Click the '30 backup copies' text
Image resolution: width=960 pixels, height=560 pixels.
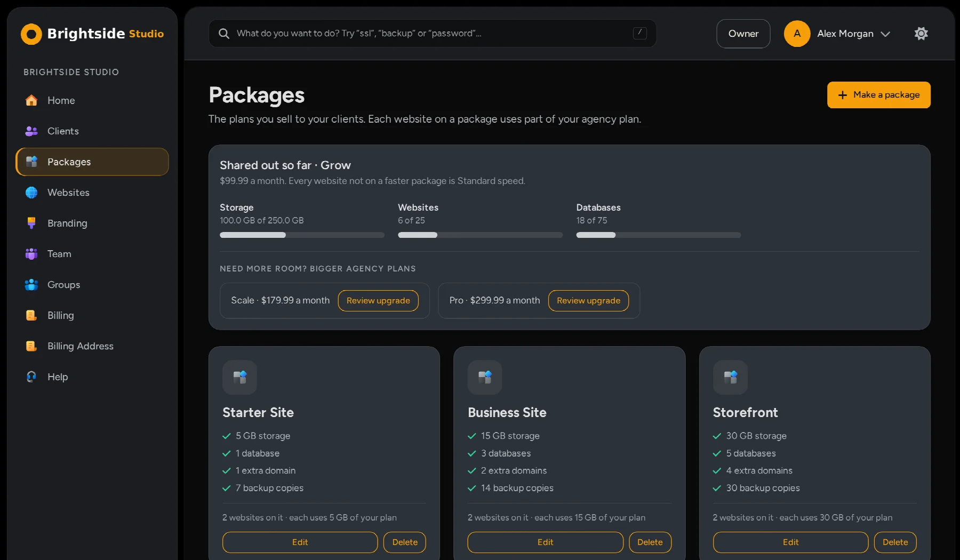click(763, 488)
